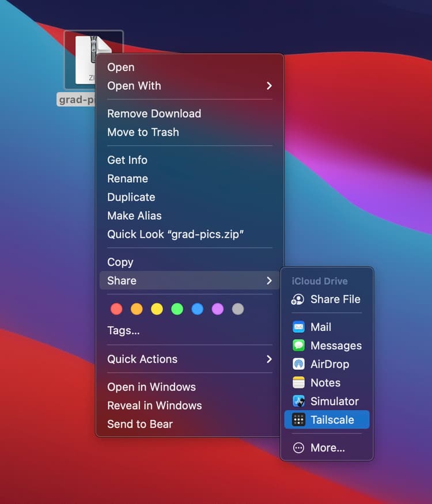Click the Mail app icon
The image size is (432, 504).
pyautogui.click(x=298, y=327)
